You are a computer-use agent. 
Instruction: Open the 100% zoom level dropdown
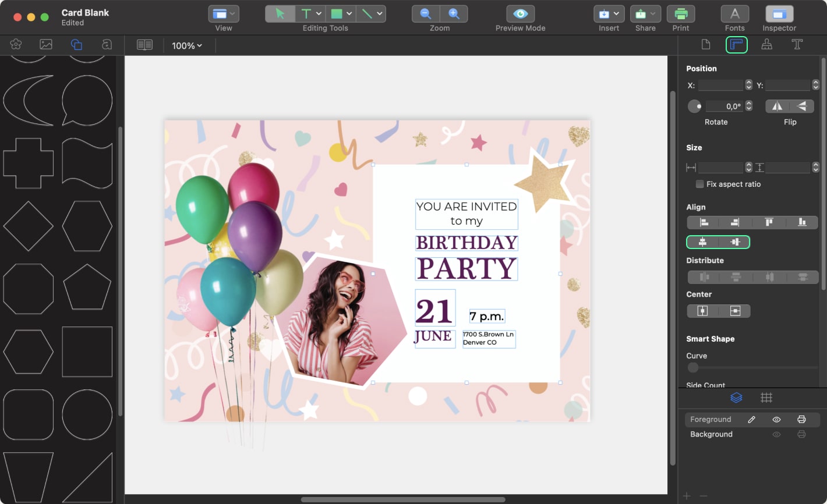(187, 45)
